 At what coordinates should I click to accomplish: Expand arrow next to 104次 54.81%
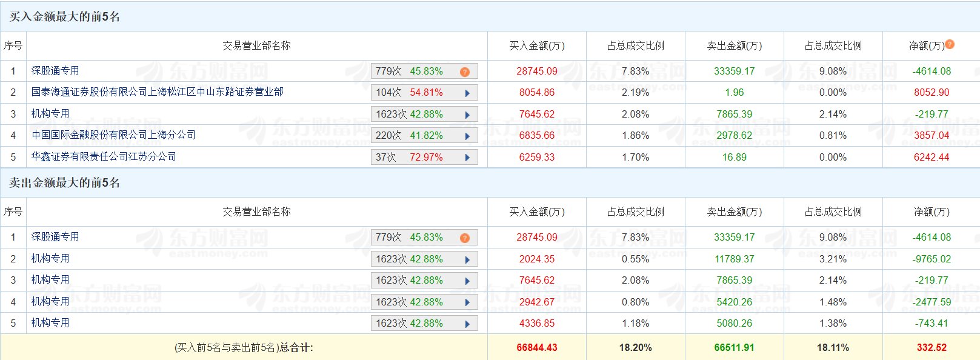pos(467,93)
